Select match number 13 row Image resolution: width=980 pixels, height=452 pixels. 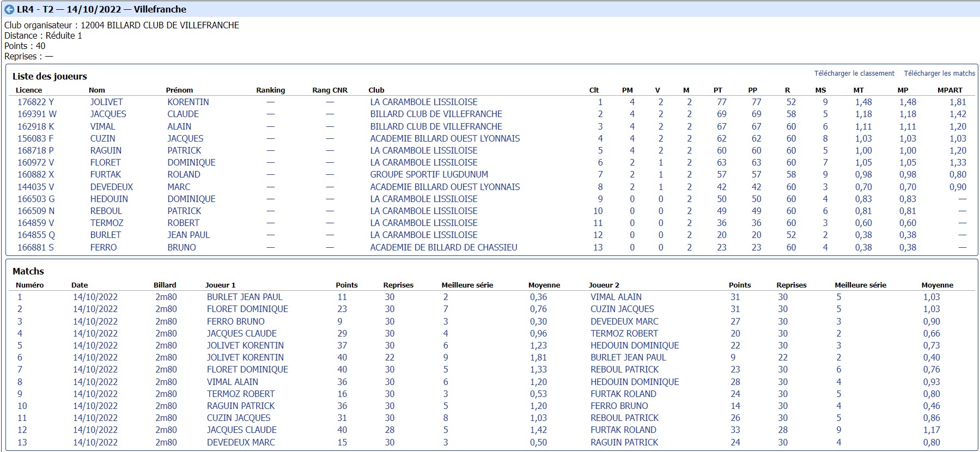[22, 442]
